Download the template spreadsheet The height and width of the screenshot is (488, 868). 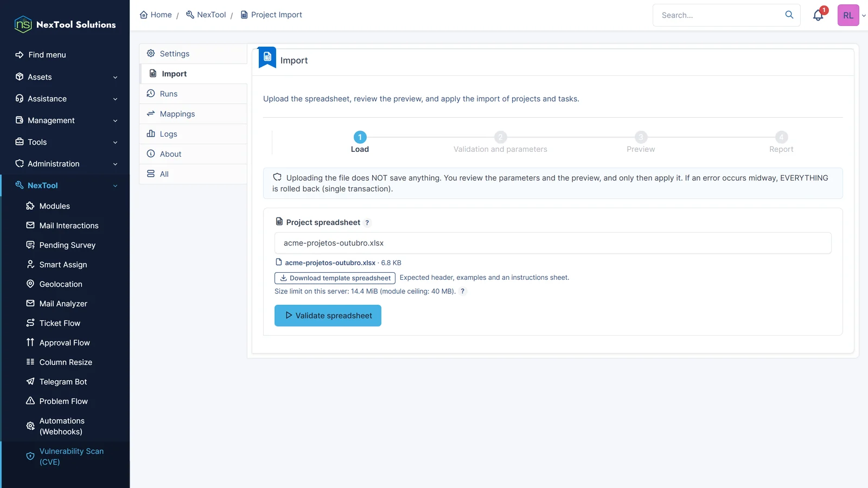coord(335,278)
